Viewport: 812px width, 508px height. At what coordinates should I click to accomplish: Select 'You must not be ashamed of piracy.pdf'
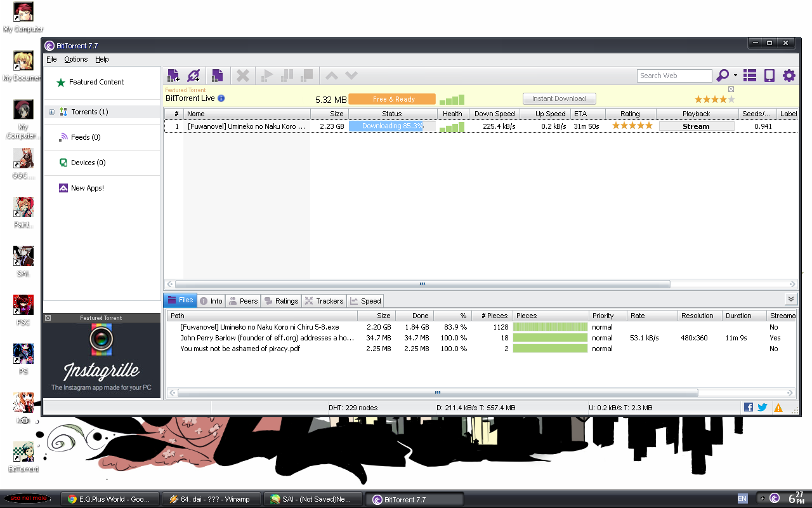pos(481,349)
